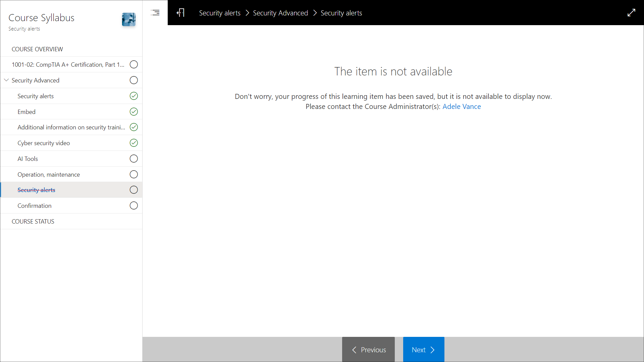Go back with the Previous button

click(x=368, y=350)
